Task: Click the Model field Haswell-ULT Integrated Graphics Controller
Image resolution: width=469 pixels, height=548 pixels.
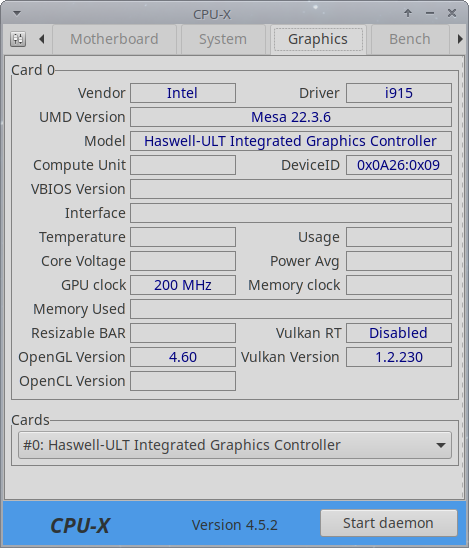Action: [291, 141]
